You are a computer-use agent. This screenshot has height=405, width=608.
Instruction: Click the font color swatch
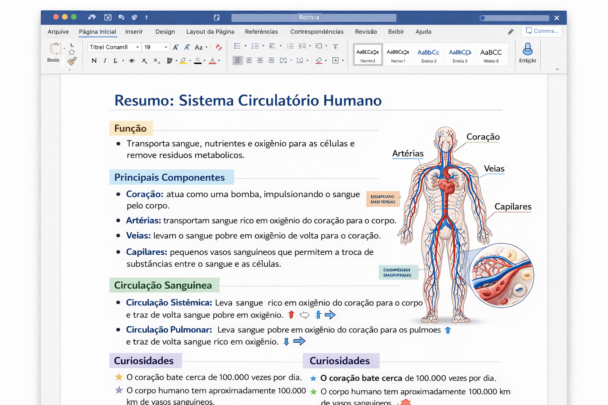(x=213, y=61)
